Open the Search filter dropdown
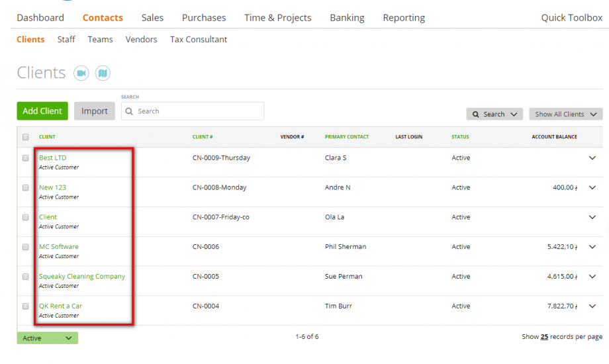The height and width of the screenshot is (364, 609). click(494, 114)
